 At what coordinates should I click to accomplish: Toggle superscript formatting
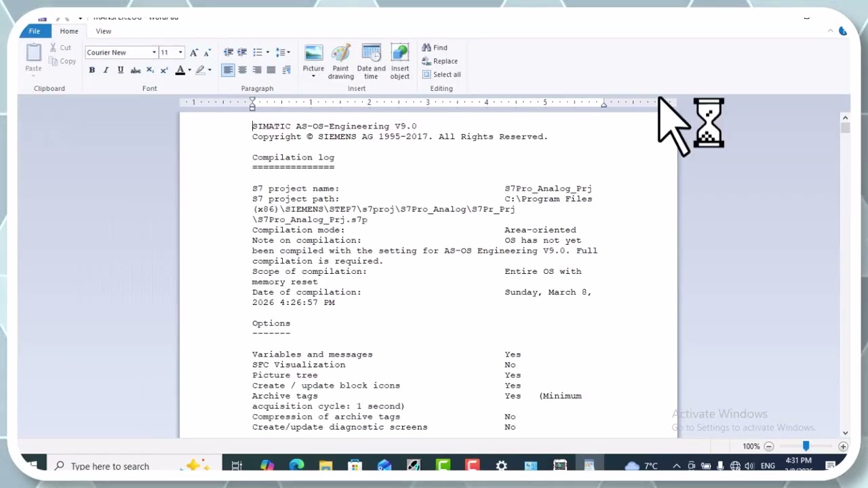[163, 70]
